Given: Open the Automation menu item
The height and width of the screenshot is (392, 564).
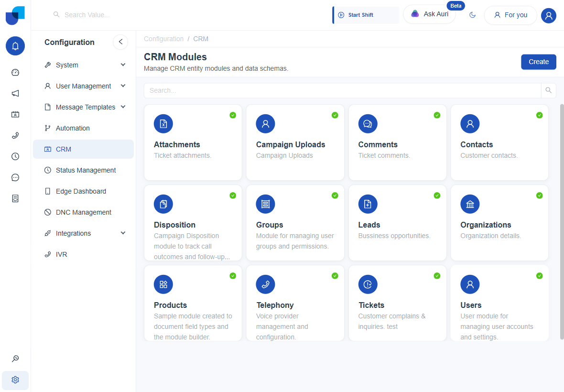Looking at the screenshot, I should [84, 128].
